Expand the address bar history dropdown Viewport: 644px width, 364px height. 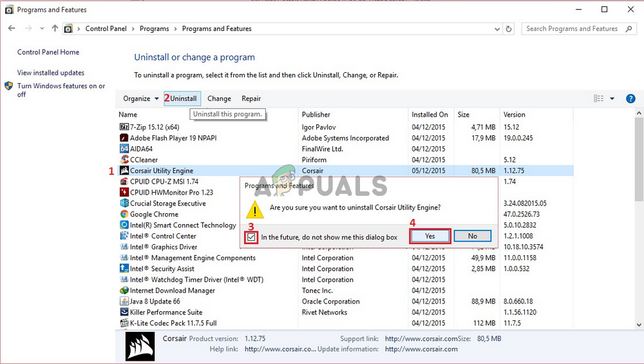[497, 29]
